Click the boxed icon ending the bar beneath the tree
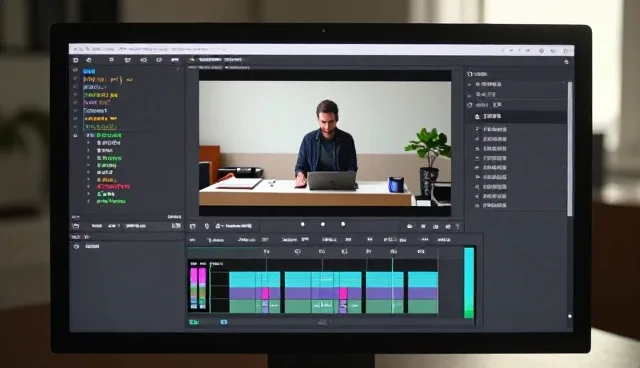 click(x=176, y=226)
